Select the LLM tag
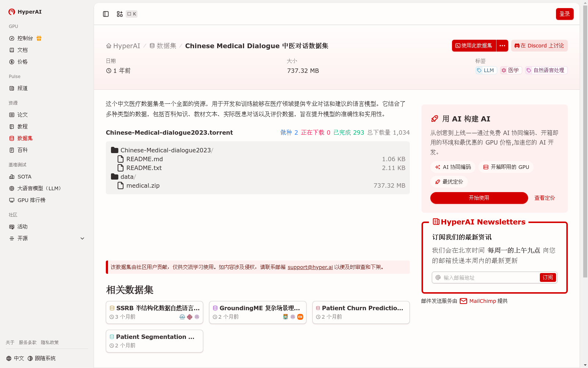The height and width of the screenshot is (368, 588). [x=486, y=70]
